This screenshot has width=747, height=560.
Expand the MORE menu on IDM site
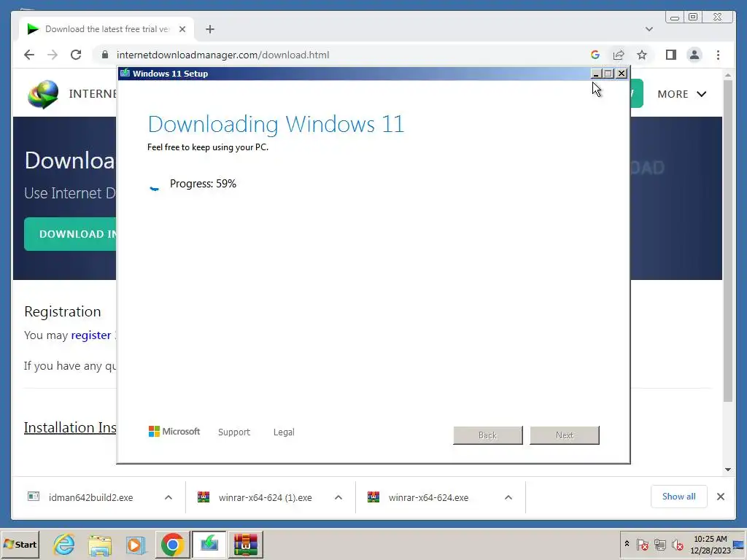point(682,94)
